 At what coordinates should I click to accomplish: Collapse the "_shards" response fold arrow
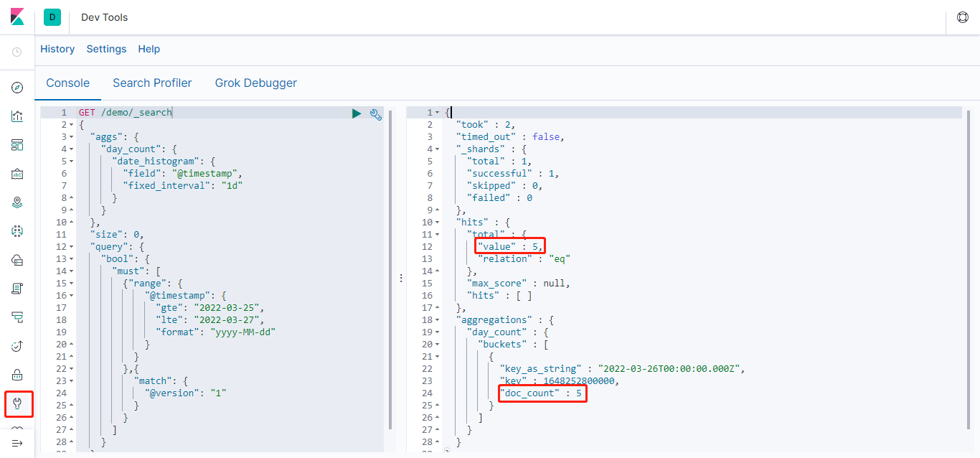[x=438, y=149]
